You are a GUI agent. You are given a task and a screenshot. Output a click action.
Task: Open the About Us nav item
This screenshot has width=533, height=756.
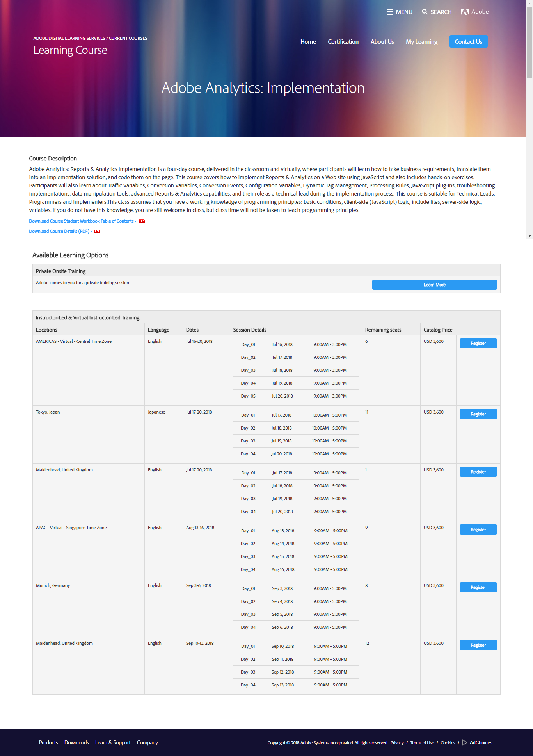point(382,42)
